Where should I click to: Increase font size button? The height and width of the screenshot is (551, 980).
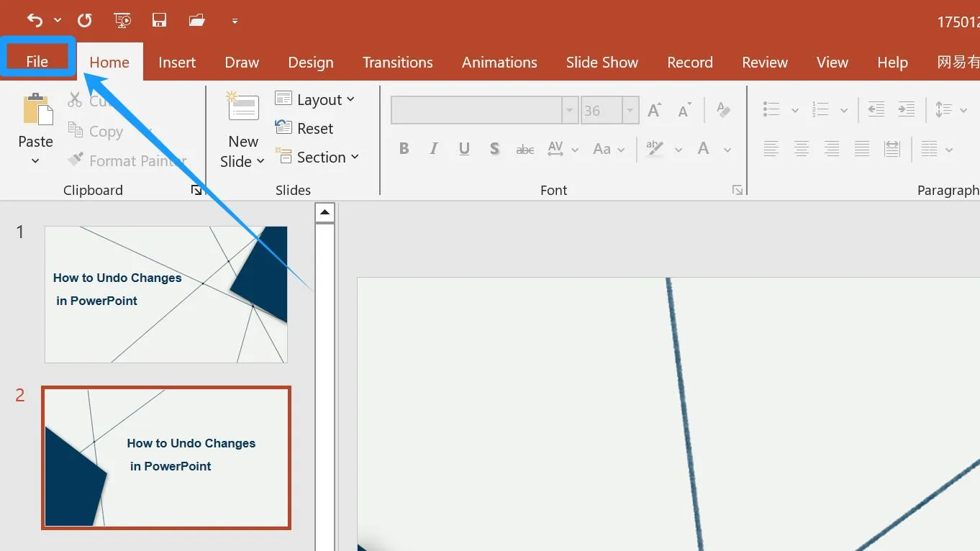pos(654,110)
